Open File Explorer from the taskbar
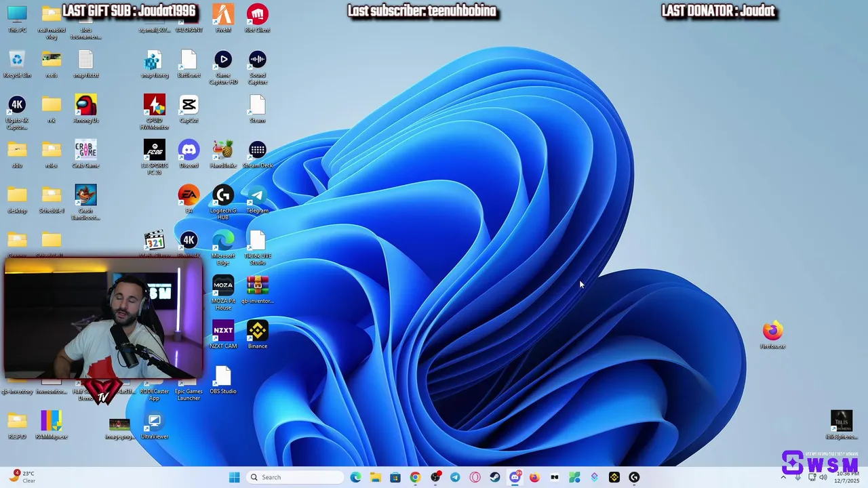Viewport: 868px width, 488px height. 376,477
